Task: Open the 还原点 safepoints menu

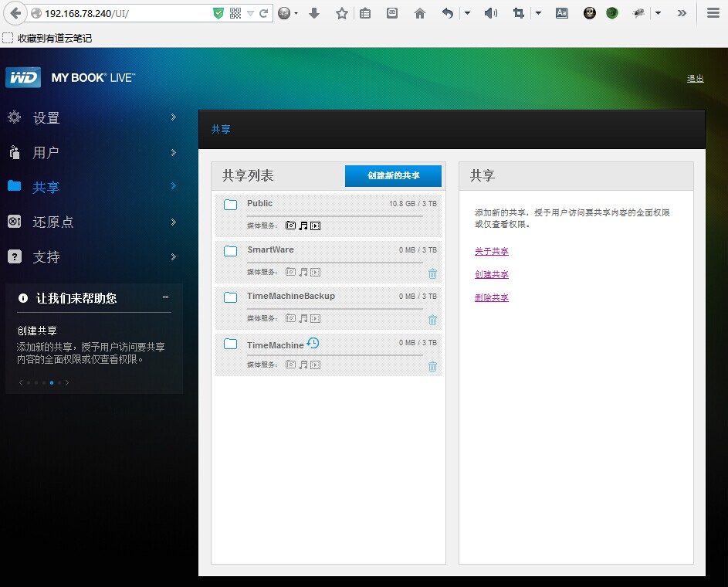Action: click(53, 222)
